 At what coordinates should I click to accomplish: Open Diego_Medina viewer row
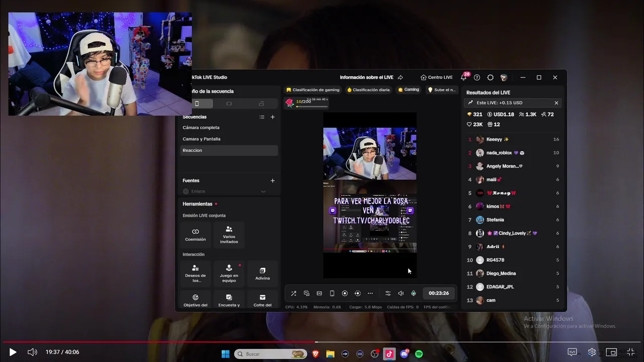click(513, 274)
